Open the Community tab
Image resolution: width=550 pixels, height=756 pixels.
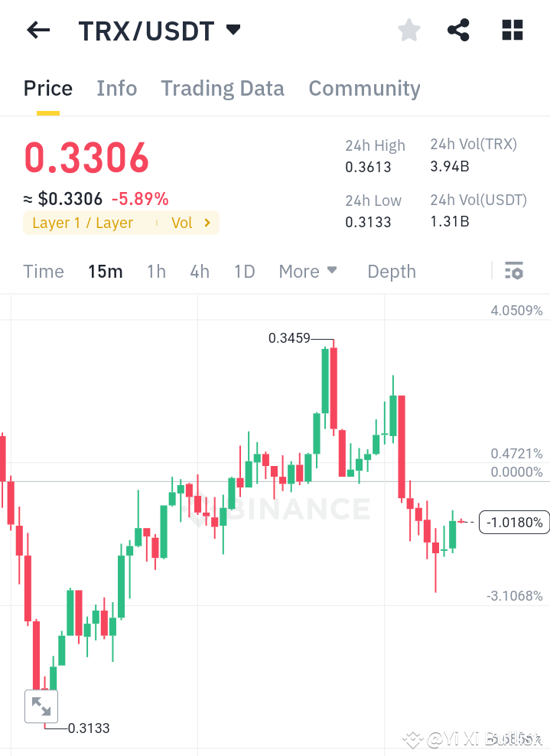(x=364, y=88)
